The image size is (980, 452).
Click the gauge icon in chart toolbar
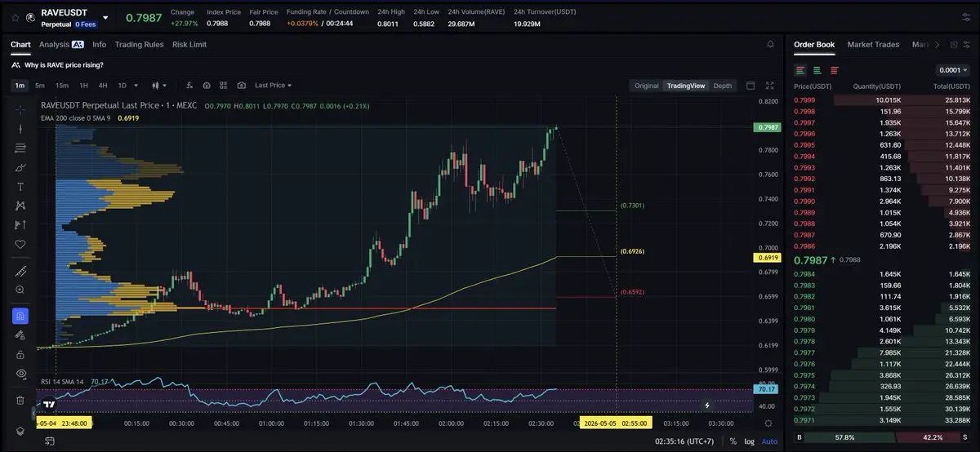point(207,85)
